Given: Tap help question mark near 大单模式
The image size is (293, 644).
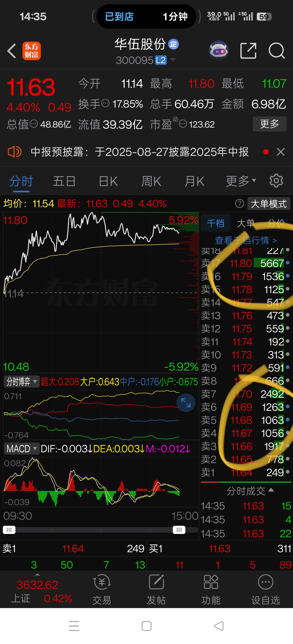Looking at the screenshot, I should (240, 204).
